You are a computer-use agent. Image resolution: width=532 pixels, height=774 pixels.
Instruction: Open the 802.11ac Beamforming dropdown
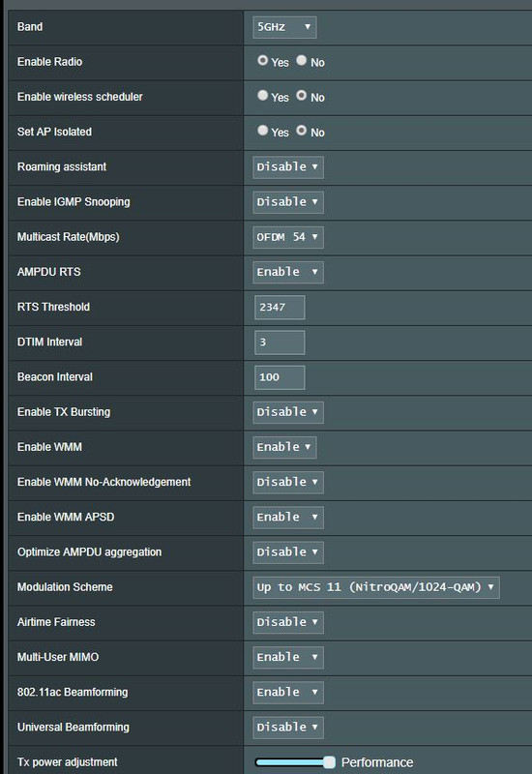click(x=288, y=693)
